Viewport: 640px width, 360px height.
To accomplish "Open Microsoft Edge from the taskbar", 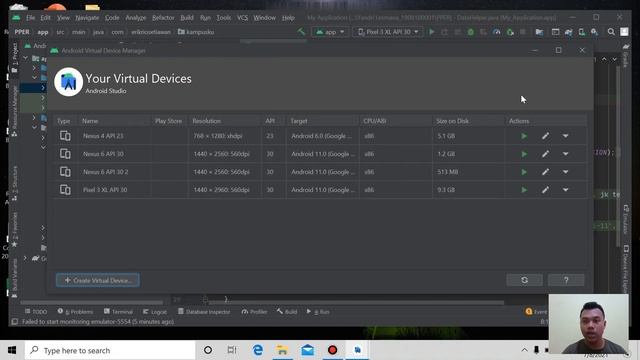I will coord(258,350).
